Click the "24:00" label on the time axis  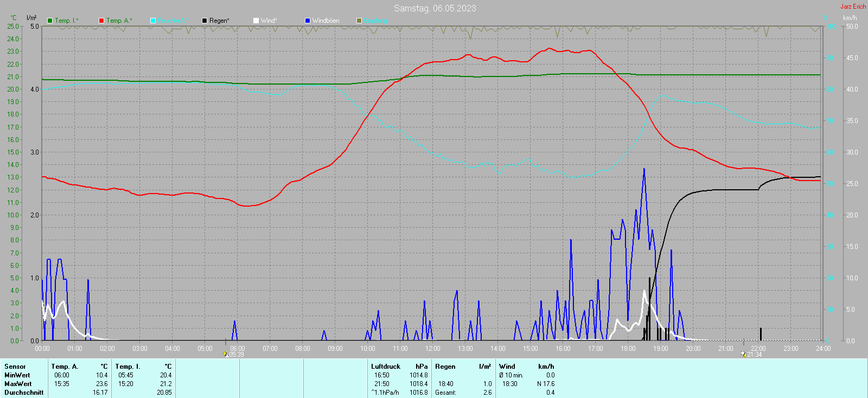tap(824, 349)
